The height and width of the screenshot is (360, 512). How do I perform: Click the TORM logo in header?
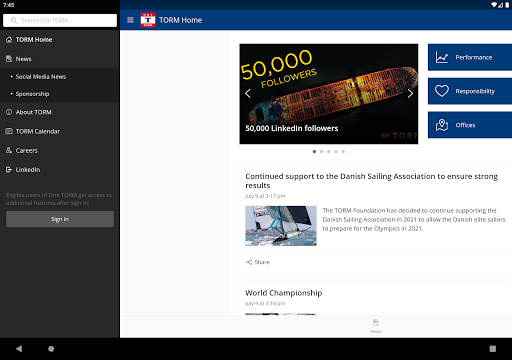click(x=148, y=20)
